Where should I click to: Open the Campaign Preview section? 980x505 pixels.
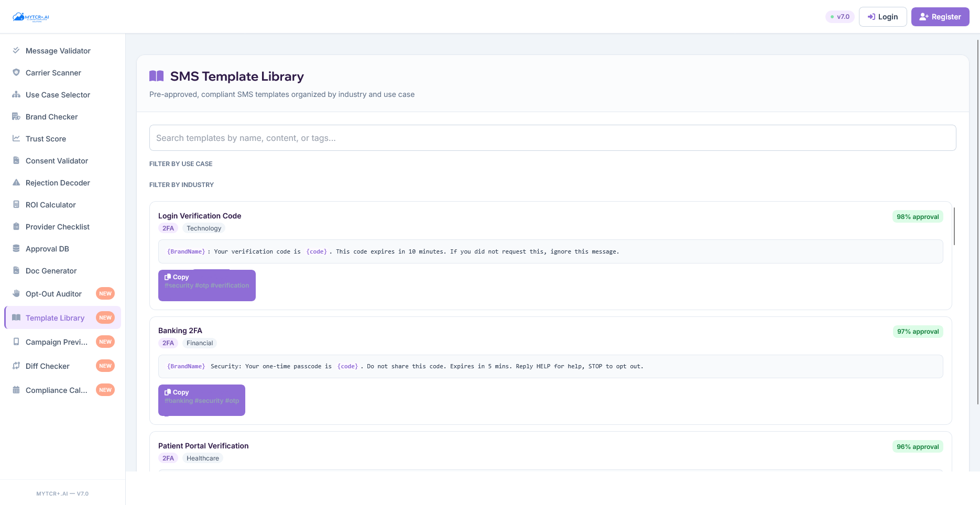[56, 342]
